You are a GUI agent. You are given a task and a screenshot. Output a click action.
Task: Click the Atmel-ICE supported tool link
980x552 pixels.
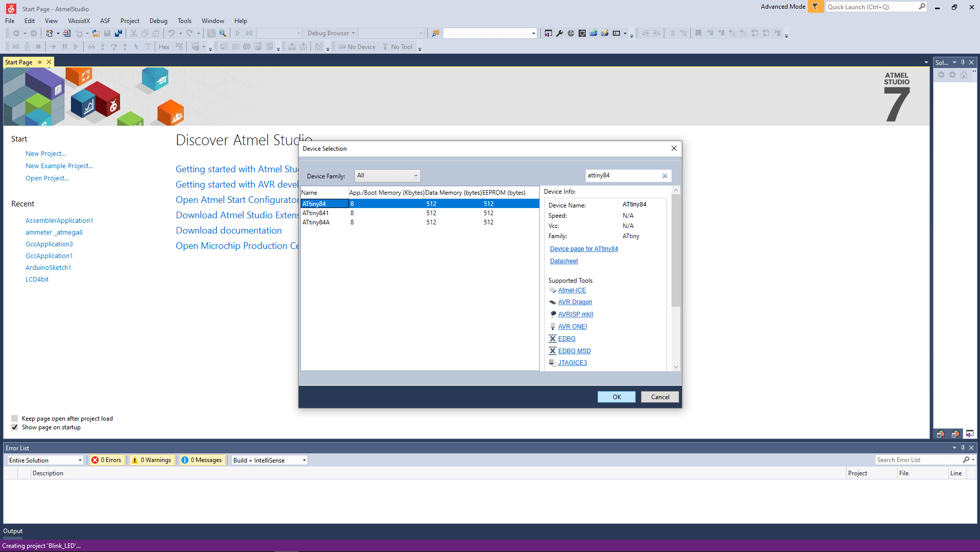coord(572,290)
